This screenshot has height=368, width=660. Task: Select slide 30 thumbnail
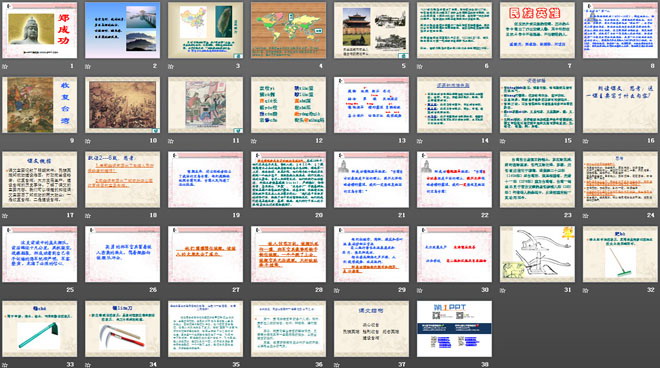454,254
